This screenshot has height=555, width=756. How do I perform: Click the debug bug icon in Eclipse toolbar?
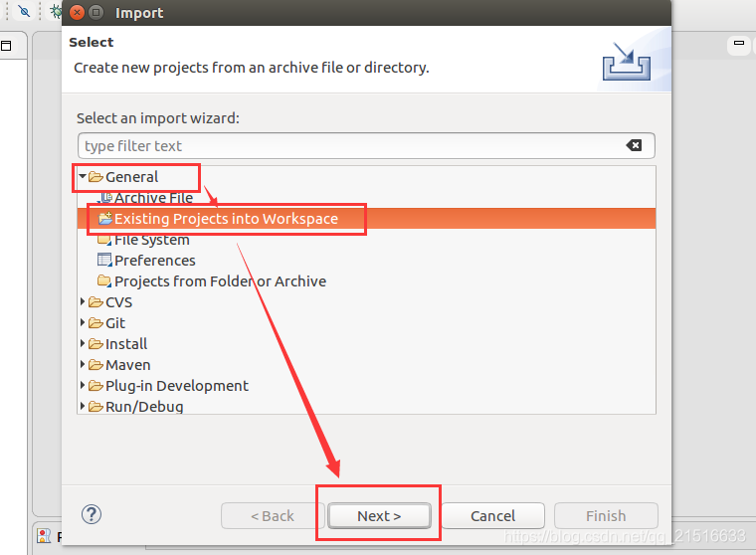[56, 11]
